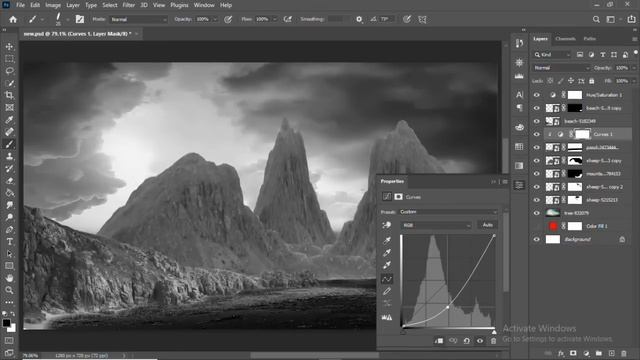Open the Character panel icon in side dock
Screen dimensions: 640x360
click(x=519, y=95)
